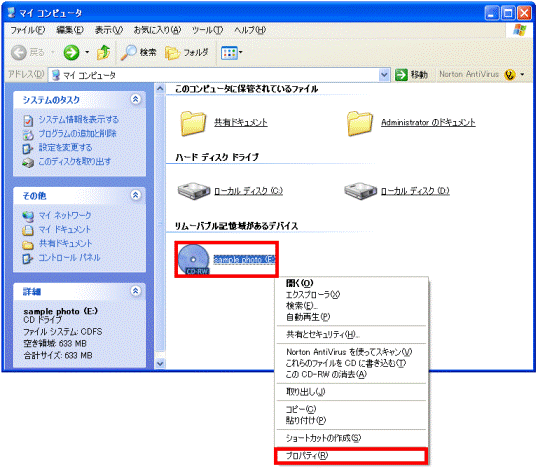Select the Administrator のドキュメント folder icon
This screenshot has width=538, height=469.
pos(360,123)
